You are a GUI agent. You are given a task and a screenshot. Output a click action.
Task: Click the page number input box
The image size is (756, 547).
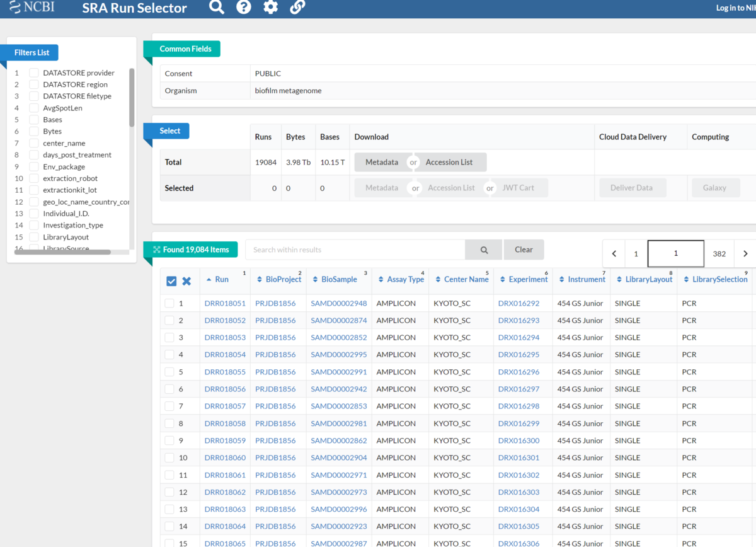coord(676,253)
